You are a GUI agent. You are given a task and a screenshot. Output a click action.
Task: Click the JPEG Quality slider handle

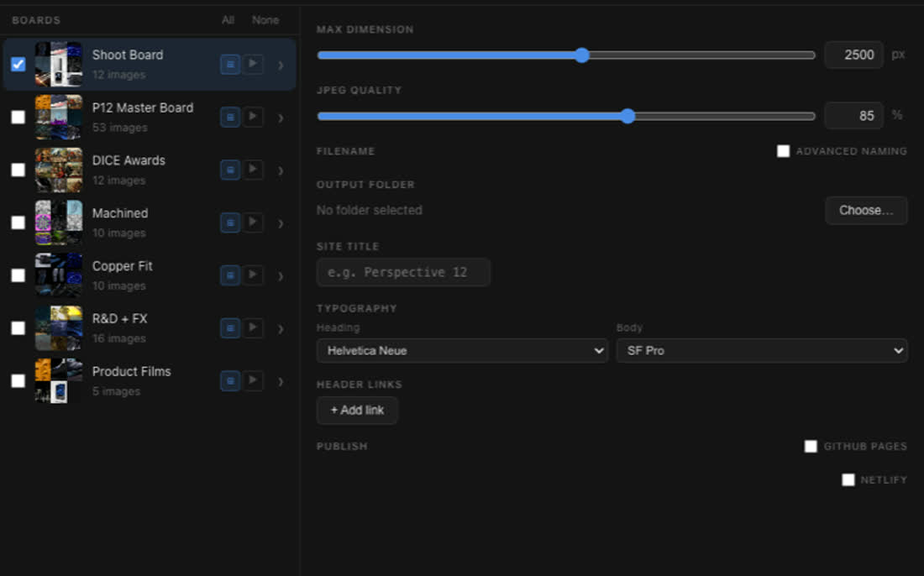(x=628, y=116)
